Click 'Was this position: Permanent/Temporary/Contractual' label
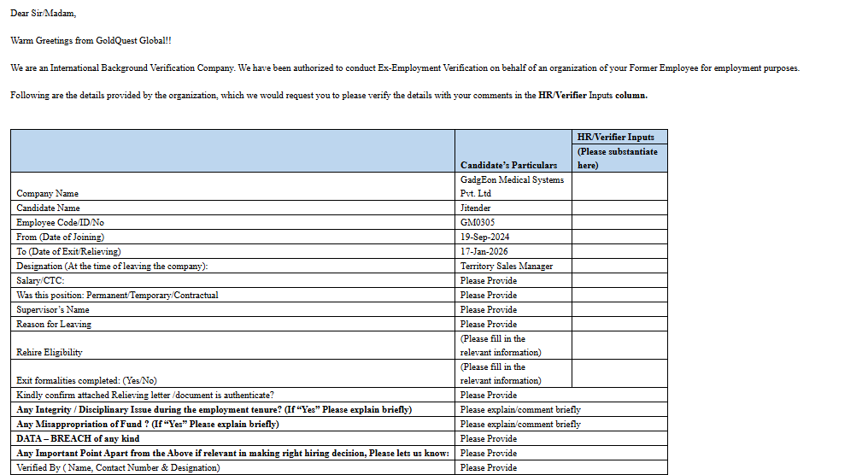The width and height of the screenshot is (868, 475). coord(117,295)
